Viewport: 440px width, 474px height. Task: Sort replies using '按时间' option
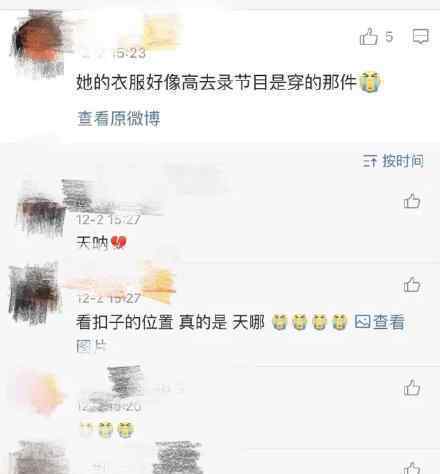[x=403, y=161]
